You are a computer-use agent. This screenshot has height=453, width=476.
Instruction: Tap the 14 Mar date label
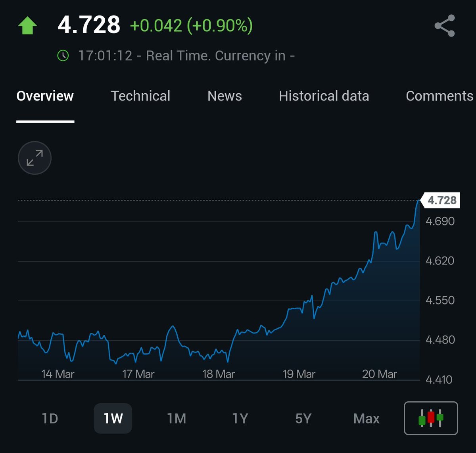pyautogui.click(x=58, y=374)
